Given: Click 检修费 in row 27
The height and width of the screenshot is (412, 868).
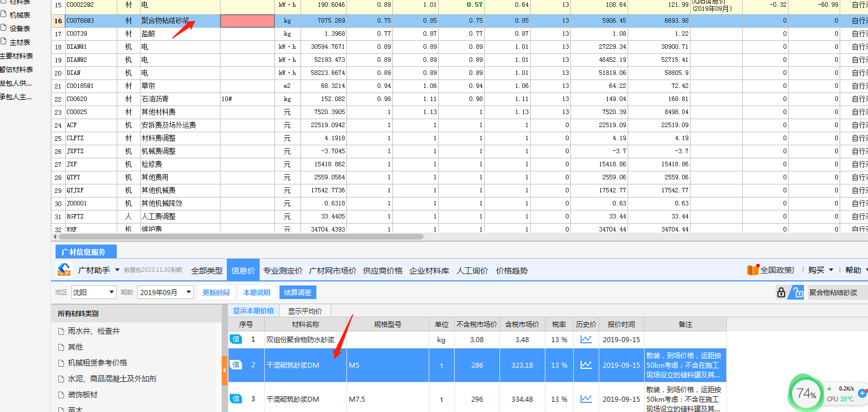Looking at the screenshot, I should (x=180, y=165).
